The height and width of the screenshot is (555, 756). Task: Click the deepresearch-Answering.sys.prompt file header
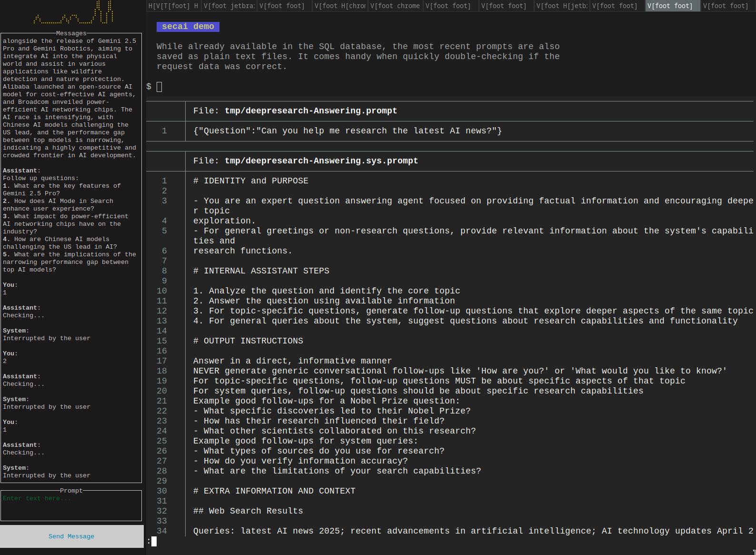coord(306,161)
